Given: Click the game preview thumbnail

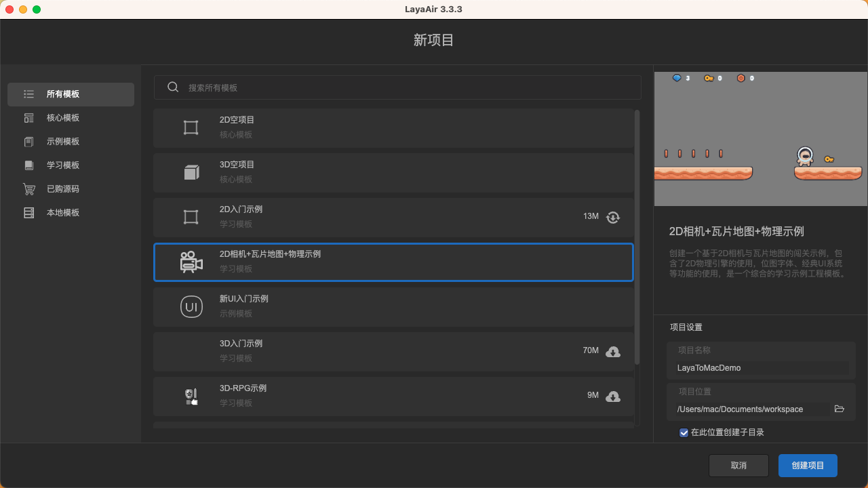Looking at the screenshot, I should coord(761,138).
